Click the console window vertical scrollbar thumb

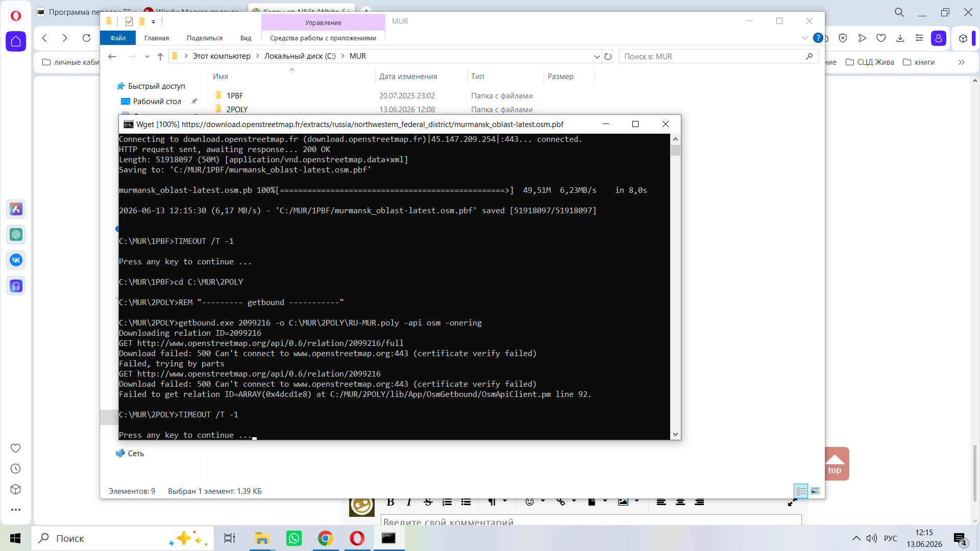676,151
